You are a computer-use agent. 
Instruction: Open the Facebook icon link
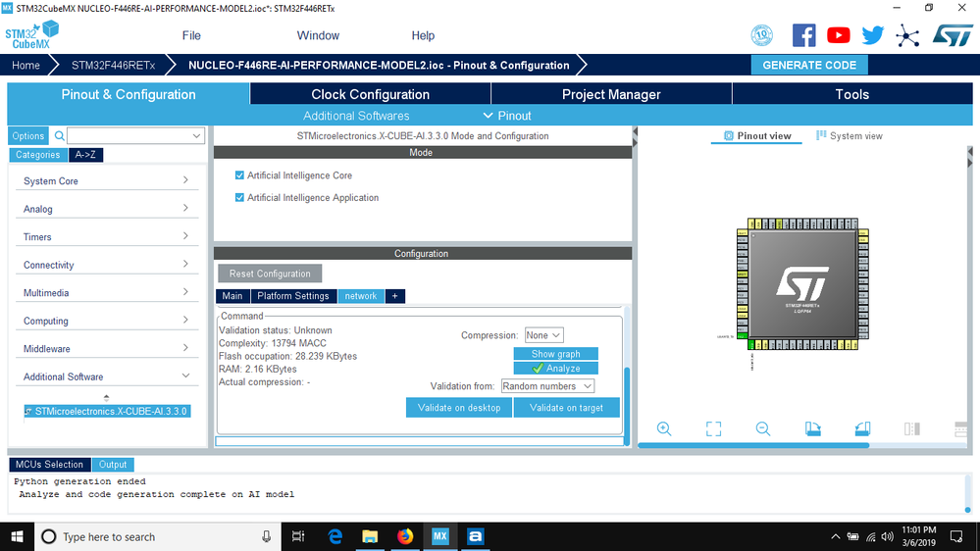803,35
